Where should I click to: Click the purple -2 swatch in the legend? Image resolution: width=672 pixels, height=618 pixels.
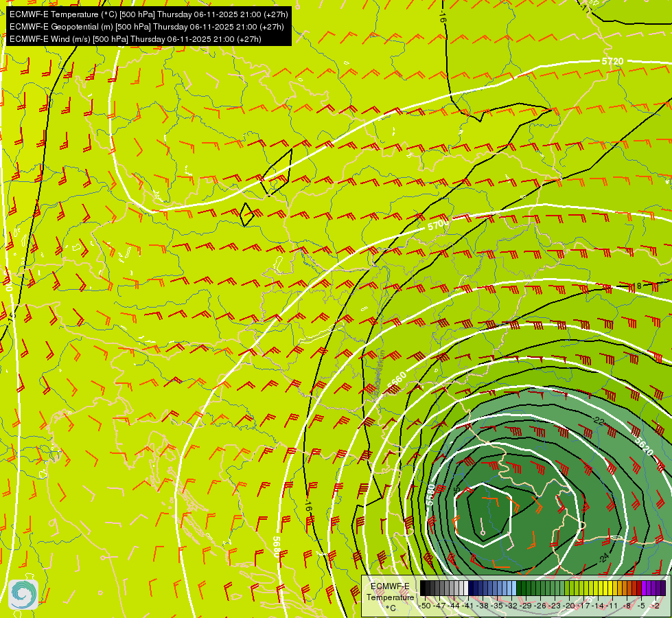(658, 588)
